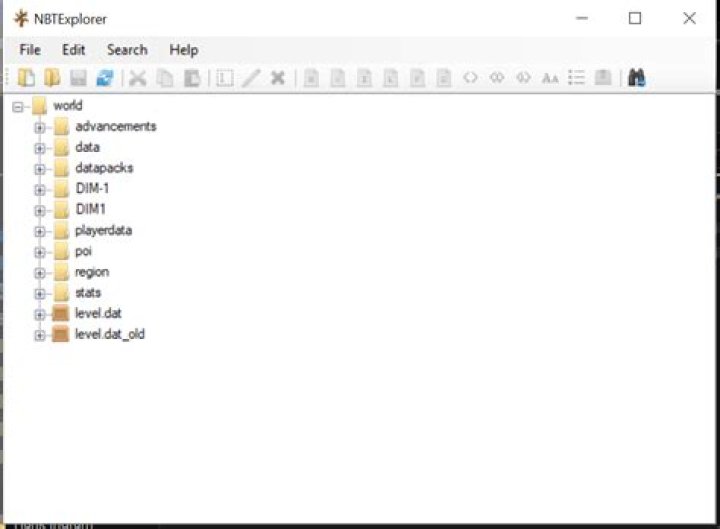Select the level.dat file entry
This screenshot has width=720, height=529.
(x=98, y=313)
